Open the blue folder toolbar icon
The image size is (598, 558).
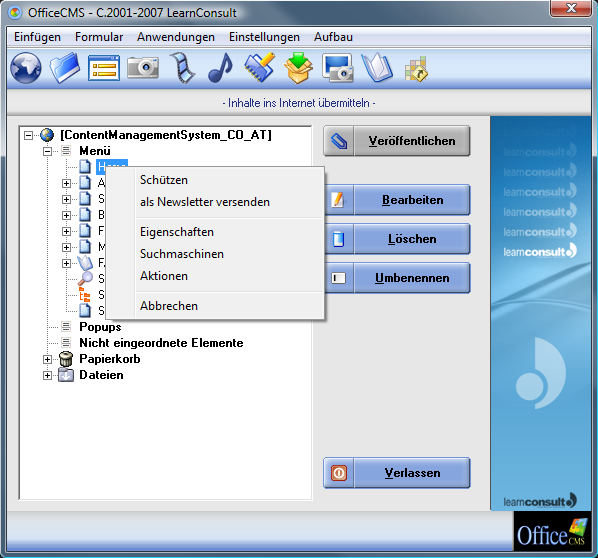point(65,68)
